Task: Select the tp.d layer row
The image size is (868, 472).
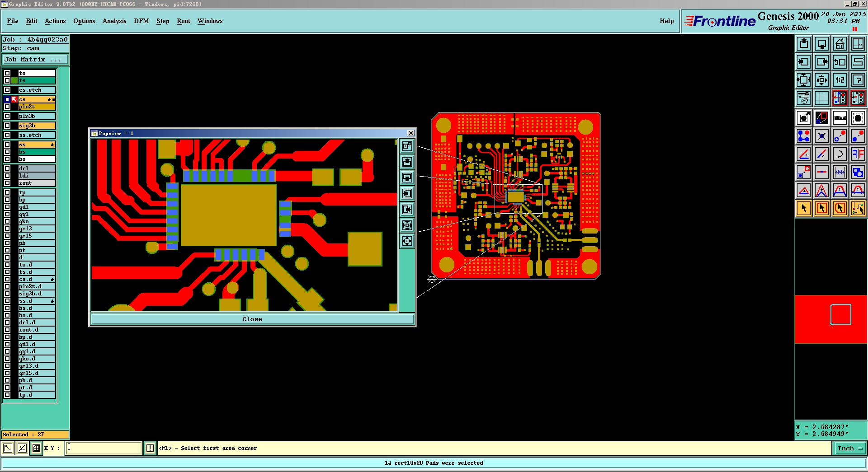Action: [x=37, y=395]
